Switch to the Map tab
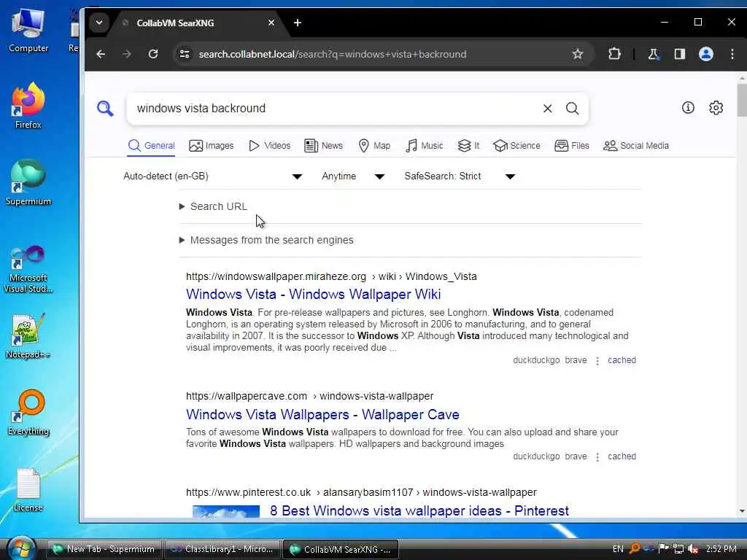 (x=374, y=146)
